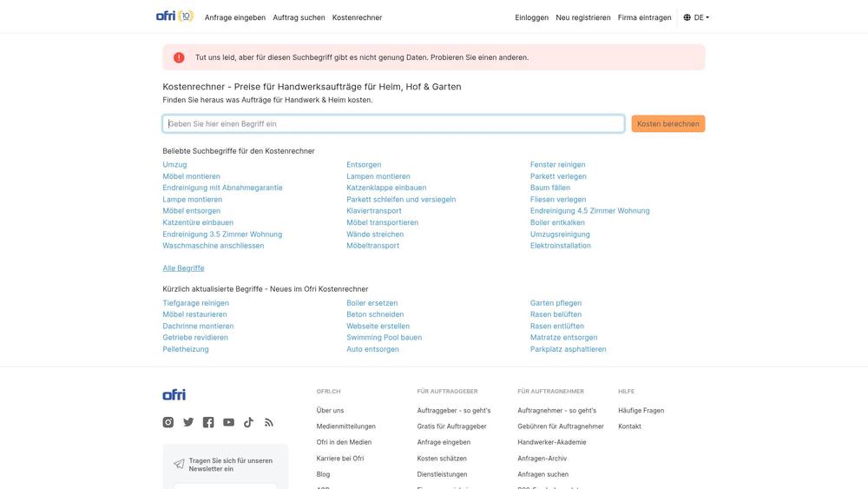868x489 pixels.
Task: Open Ofri Instagram page icon
Action: (168, 422)
